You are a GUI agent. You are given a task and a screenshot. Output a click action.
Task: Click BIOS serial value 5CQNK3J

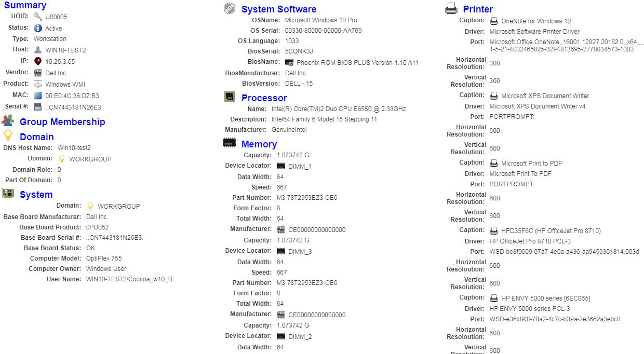[299, 51]
